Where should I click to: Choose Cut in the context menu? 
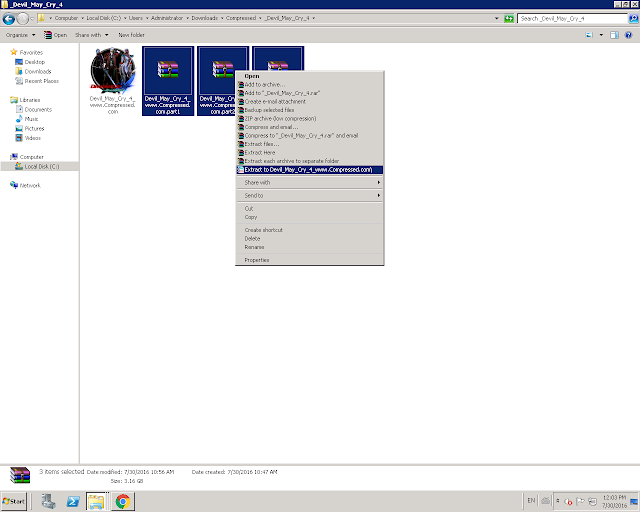coord(309,209)
